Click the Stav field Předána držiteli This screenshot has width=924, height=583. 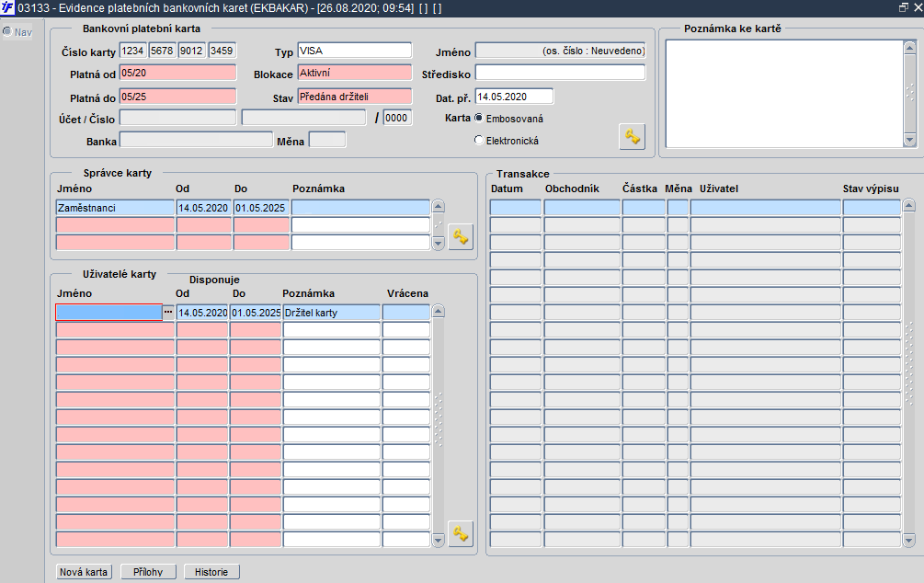[x=355, y=97]
